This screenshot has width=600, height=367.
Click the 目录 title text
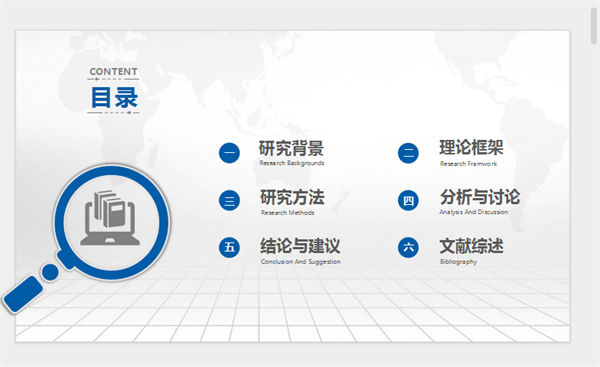[x=114, y=98]
